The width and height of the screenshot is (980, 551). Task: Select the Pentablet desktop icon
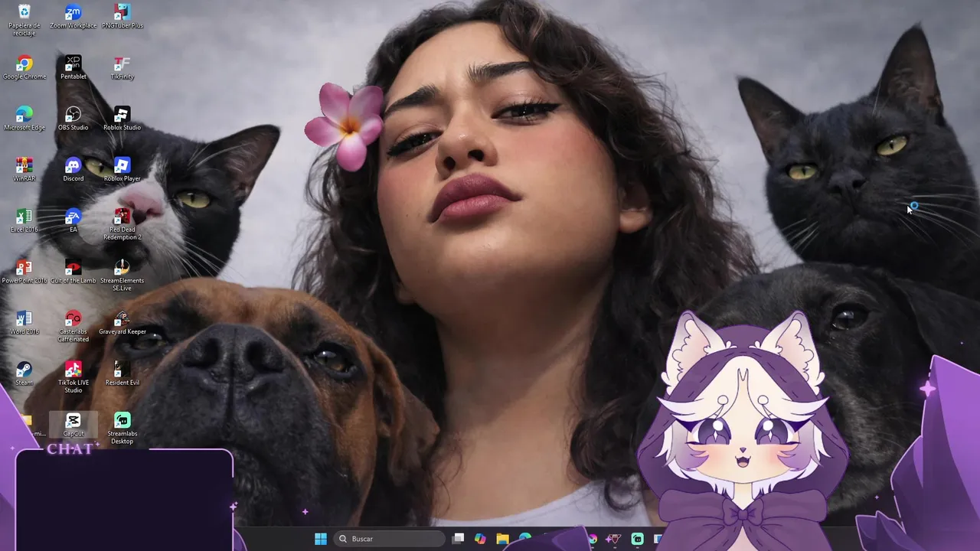tap(73, 67)
